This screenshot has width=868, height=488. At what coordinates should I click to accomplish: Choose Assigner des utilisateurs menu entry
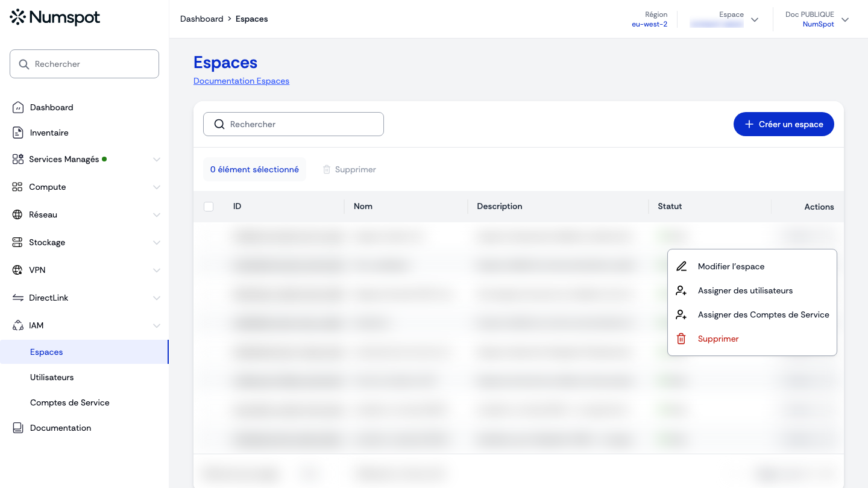(752, 290)
